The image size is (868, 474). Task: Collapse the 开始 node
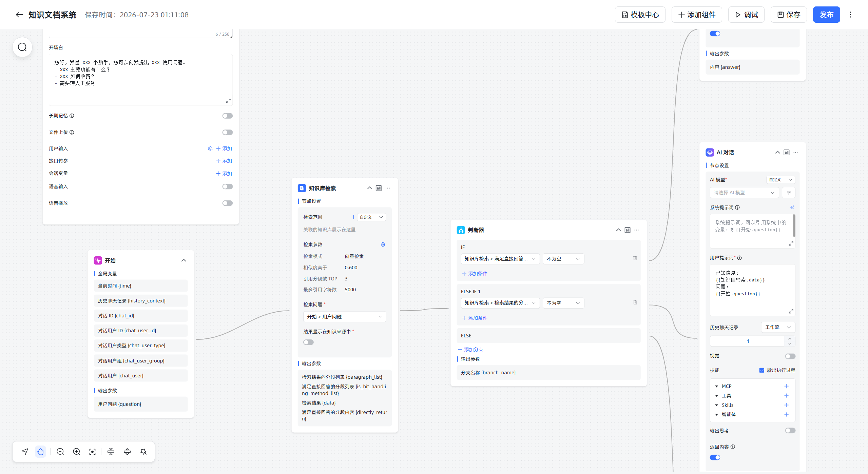[x=184, y=260]
